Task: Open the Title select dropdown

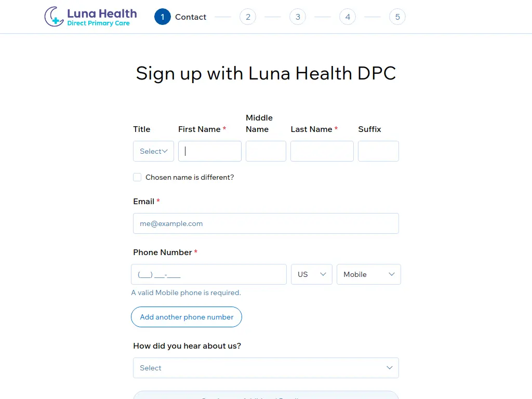Action: click(x=153, y=151)
